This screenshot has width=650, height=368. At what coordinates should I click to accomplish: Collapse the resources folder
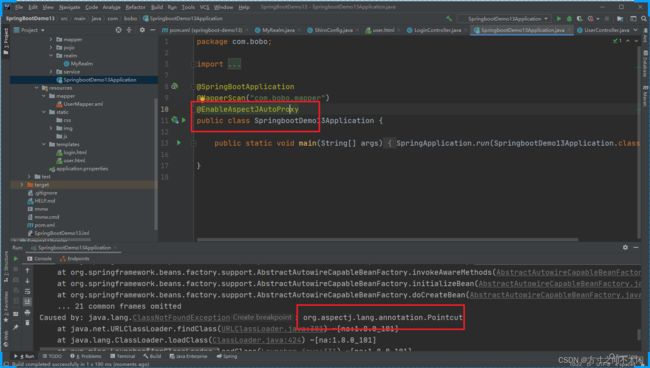(x=37, y=88)
